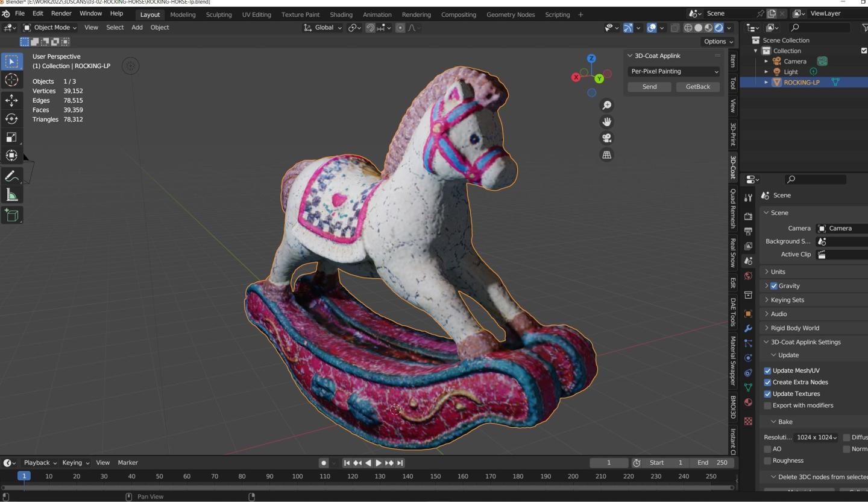Image resolution: width=868 pixels, height=502 pixels.
Task: Open the Add menu in viewport header
Action: [137, 27]
